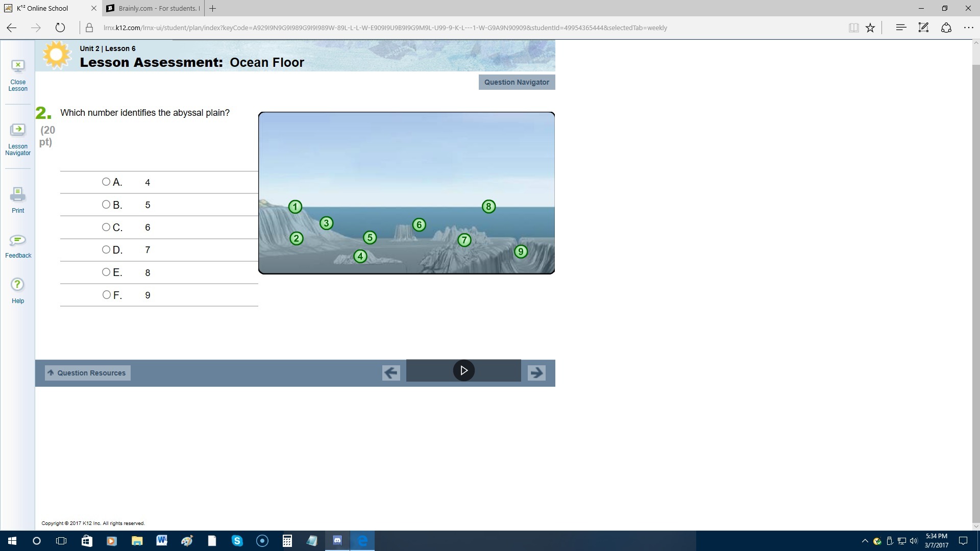Image resolution: width=980 pixels, height=551 pixels.
Task: Go to previous question arrow
Action: (391, 373)
